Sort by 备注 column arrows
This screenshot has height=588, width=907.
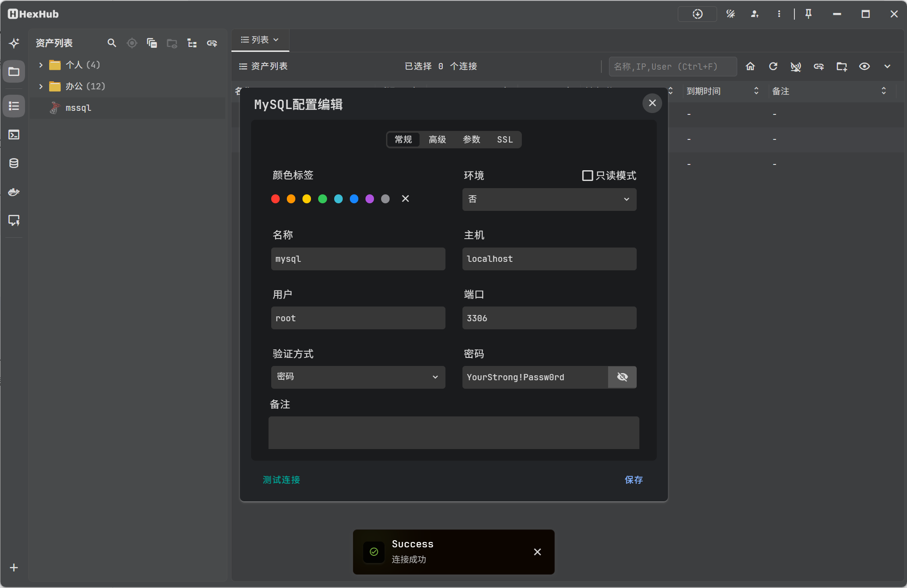883,91
